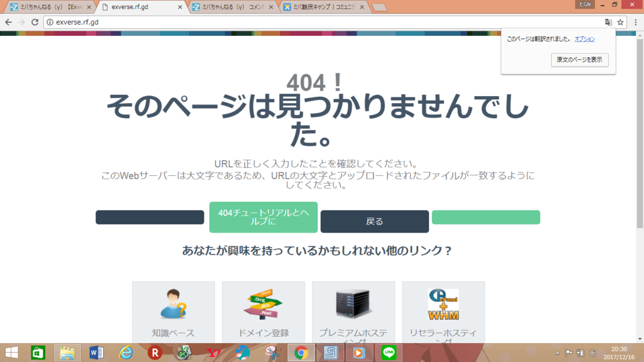Click the たくみ profile button
The image size is (644, 362).
(585, 4)
